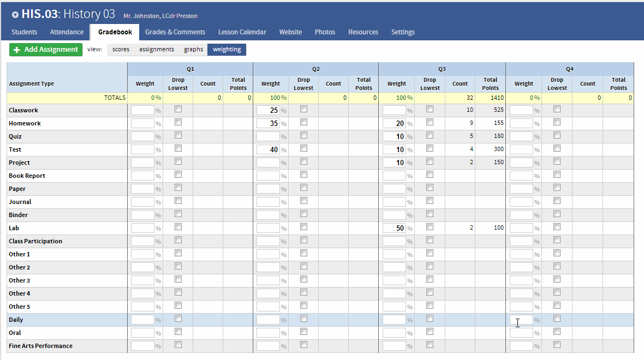This screenshot has height=360, width=644.
Task: Switch to the Grades & Comments tab
Action: (x=175, y=32)
